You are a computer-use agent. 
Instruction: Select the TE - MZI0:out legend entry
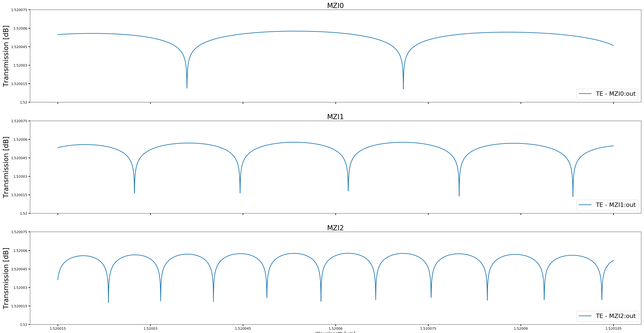615,94
